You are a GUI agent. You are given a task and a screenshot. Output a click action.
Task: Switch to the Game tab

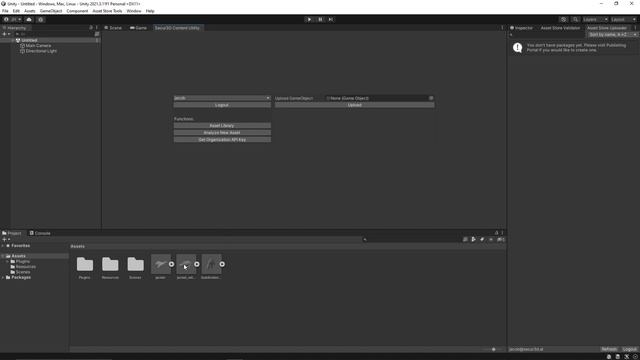point(138,28)
